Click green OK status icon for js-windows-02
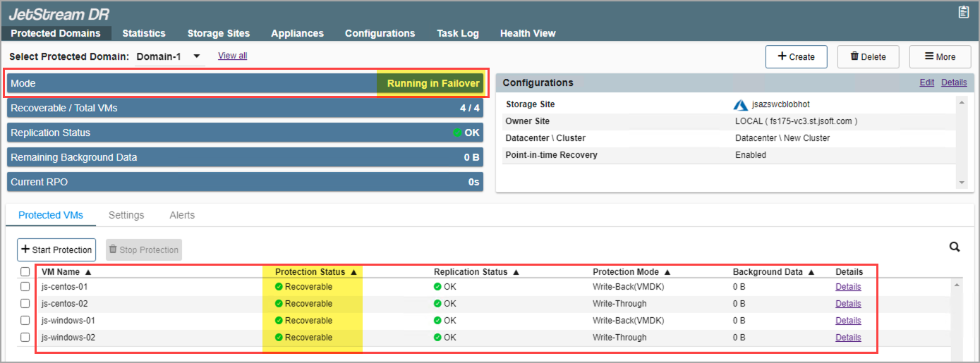Viewport: 980px width, 363px height. pyautogui.click(x=437, y=338)
